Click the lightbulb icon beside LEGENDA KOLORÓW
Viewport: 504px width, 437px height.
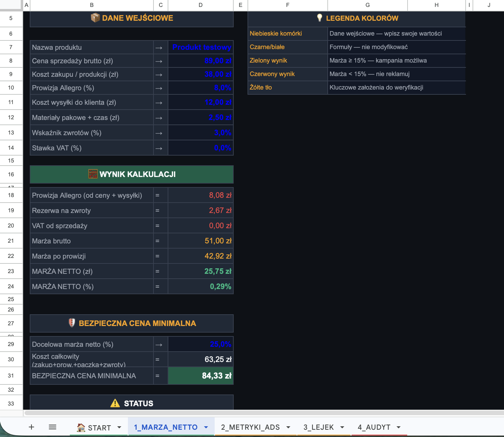coord(319,18)
